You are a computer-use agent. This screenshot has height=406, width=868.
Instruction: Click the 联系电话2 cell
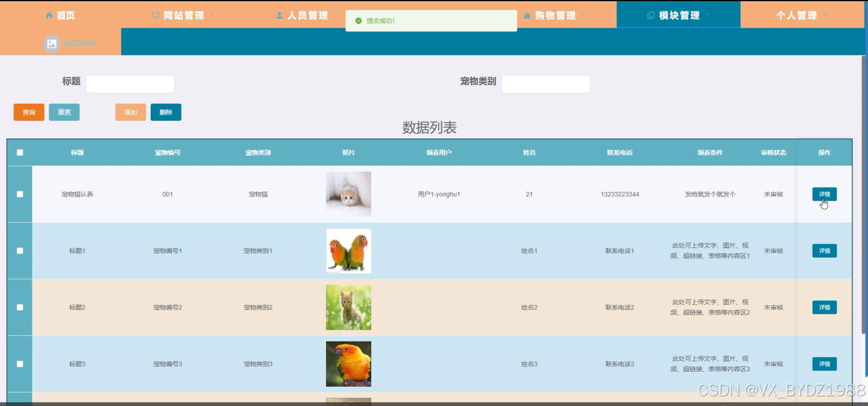pyautogui.click(x=620, y=308)
